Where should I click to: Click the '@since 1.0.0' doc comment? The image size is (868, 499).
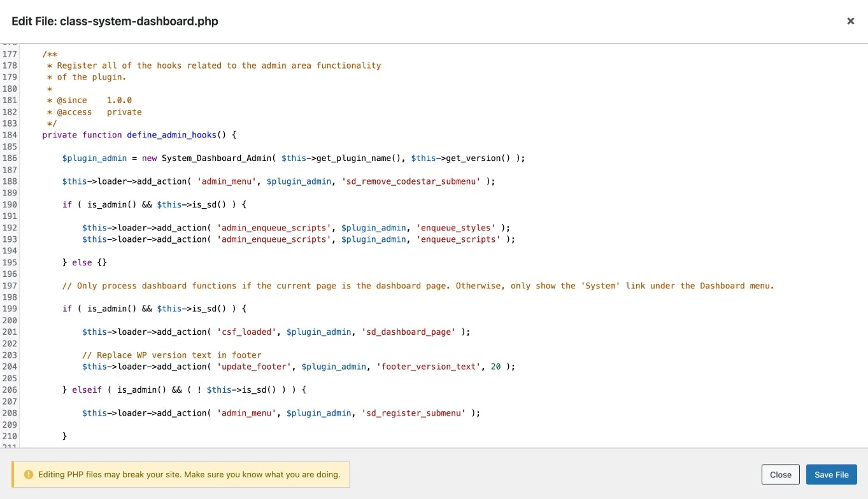94,101
